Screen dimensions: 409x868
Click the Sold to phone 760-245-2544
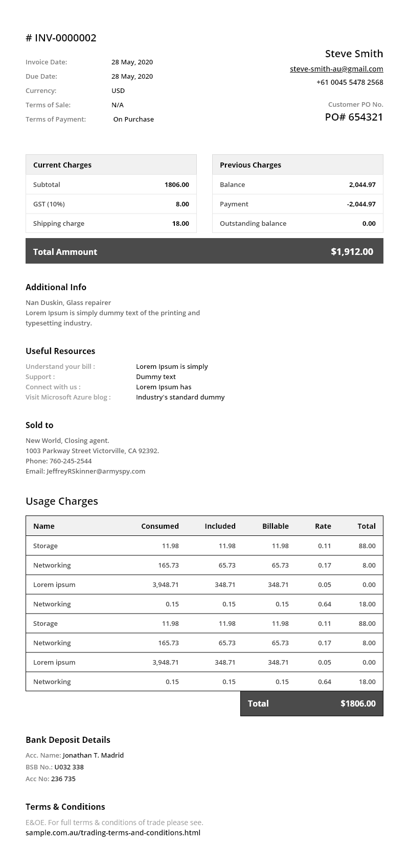click(71, 461)
